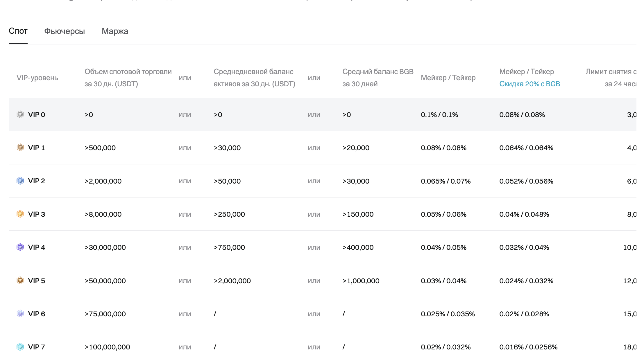Screen dimensions: 644x359
Task: Click the 0.025% / 0.035% fee cell
Action: (x=448, y=314)
